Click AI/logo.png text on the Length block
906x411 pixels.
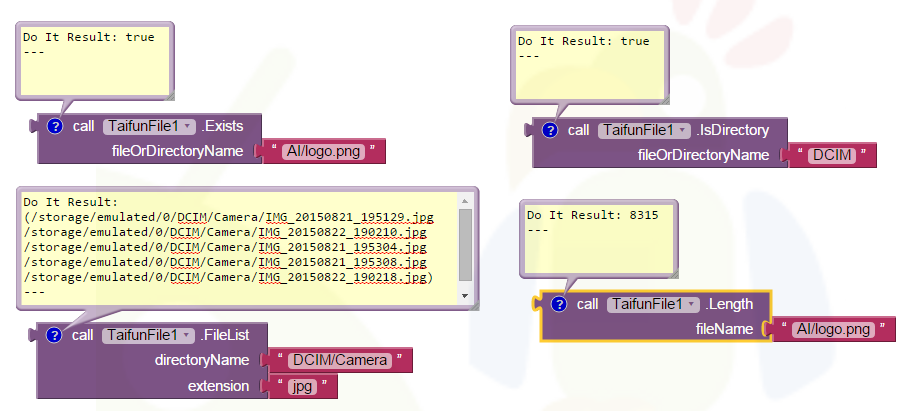[x=832, y=329]
